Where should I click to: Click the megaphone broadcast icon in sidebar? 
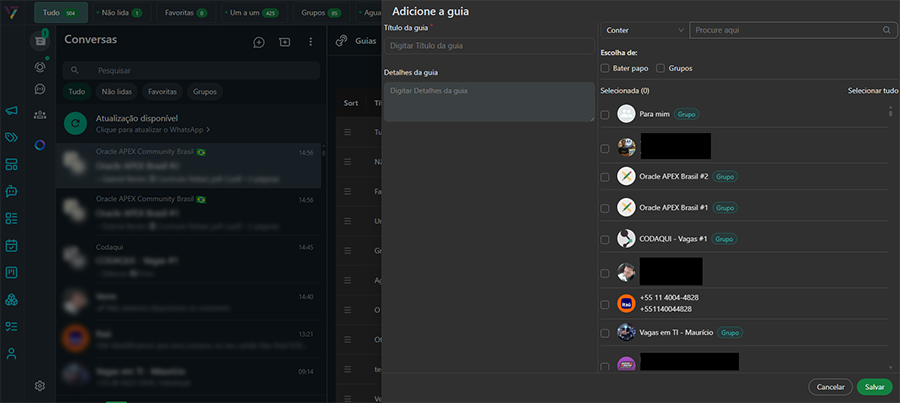click(12, 111)
